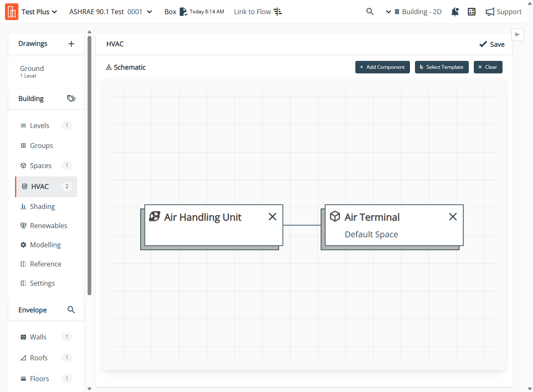Open Link to Flow
The height and width of the screenshot is (392, 533).
(x=258, y=12)
